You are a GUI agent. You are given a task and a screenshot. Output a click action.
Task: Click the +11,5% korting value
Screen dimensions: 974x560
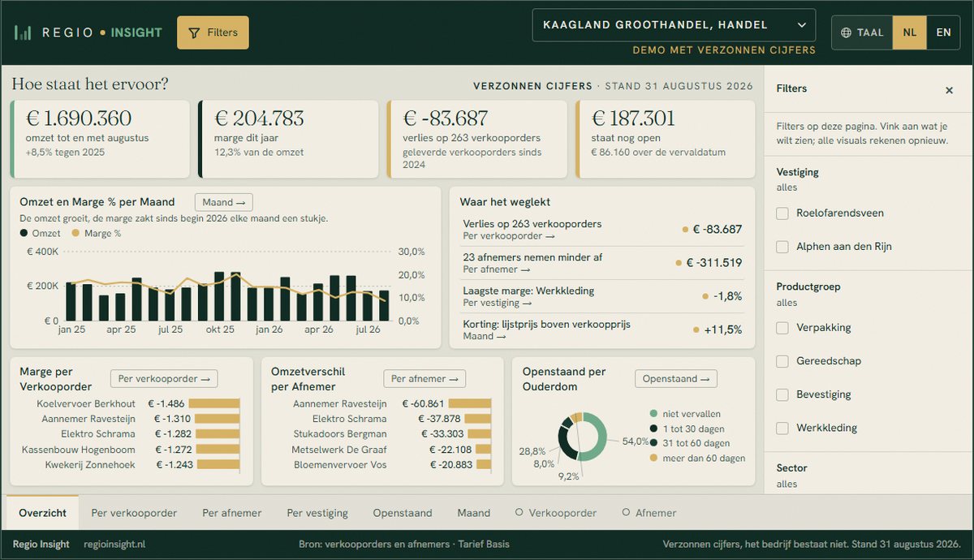point(722,330)
